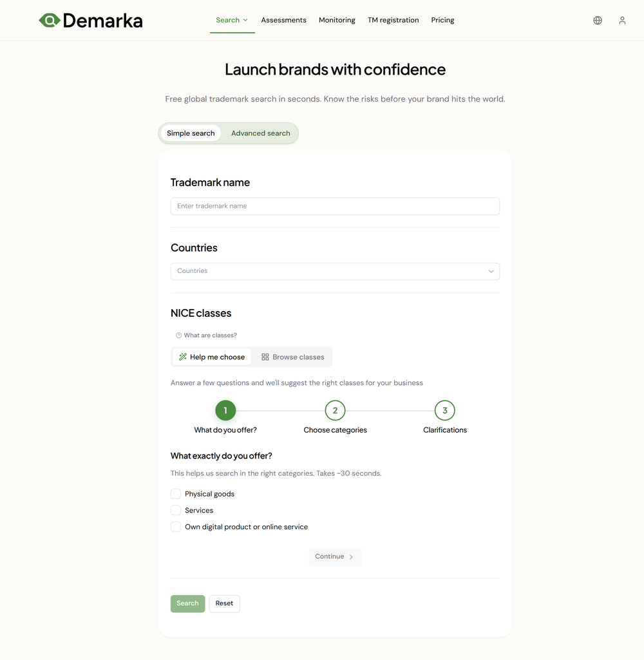Viewport: 644px width, 660px height.
Task: Open the Monitoring menu item
Action: 337,20
